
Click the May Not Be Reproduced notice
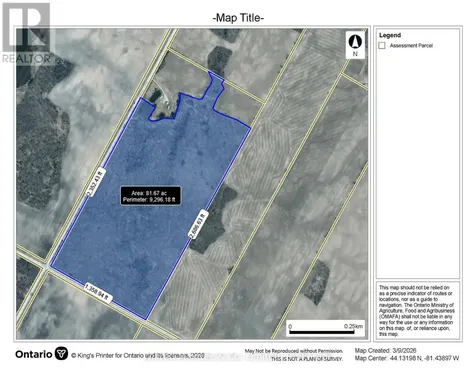pos(294,351)
